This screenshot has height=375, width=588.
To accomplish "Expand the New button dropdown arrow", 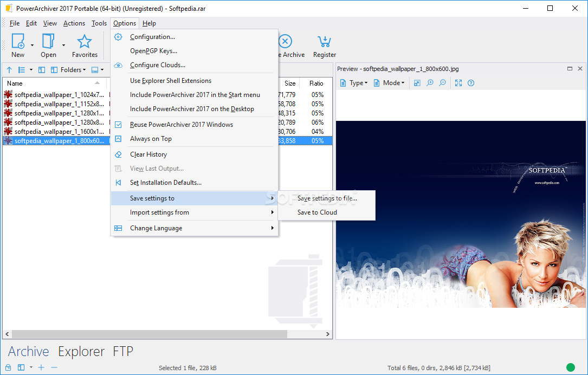I will click(33, 45).
